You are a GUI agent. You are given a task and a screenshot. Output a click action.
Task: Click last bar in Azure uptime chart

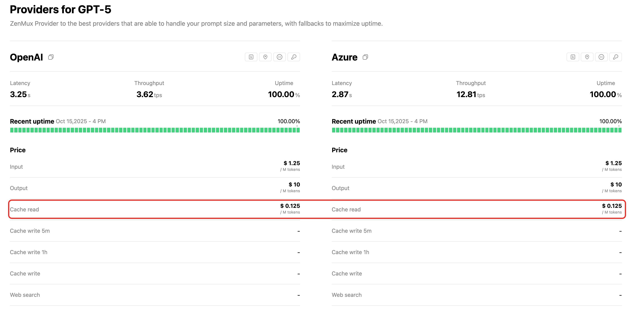(620, 130)
